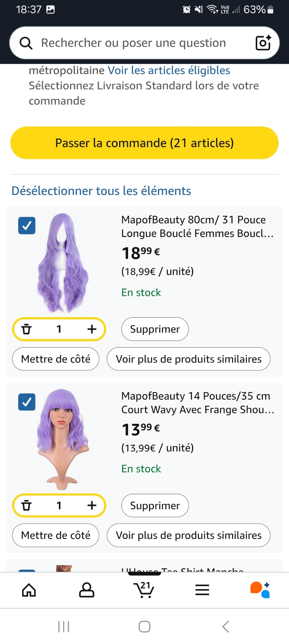Increase quantity of the 35 cm short wig

92,506
